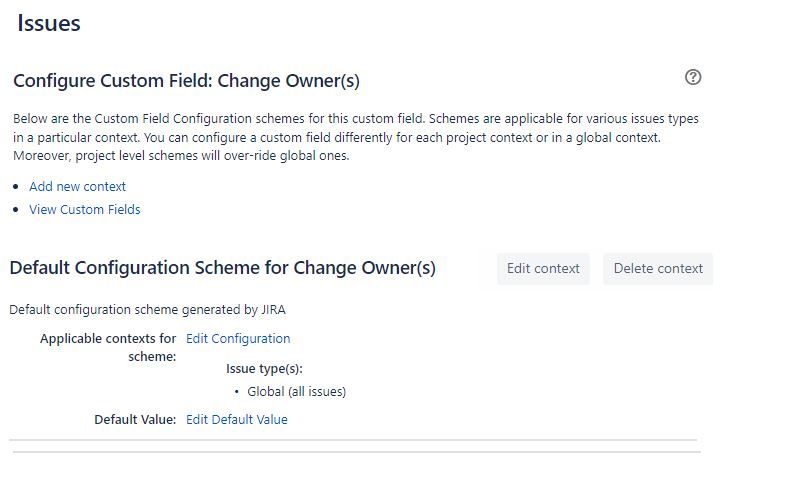803x479 pixels.
Task: Click the Issues page heading
Action: 49,23
